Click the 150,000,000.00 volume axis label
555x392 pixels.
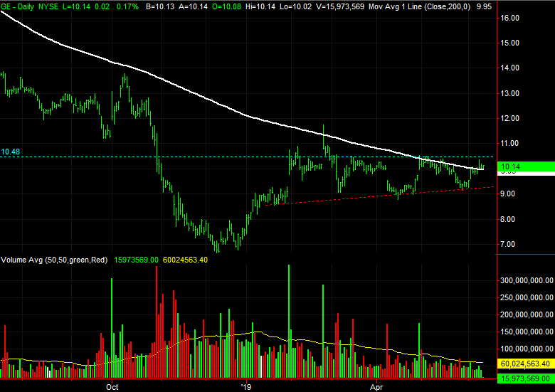tap(527, 332)
